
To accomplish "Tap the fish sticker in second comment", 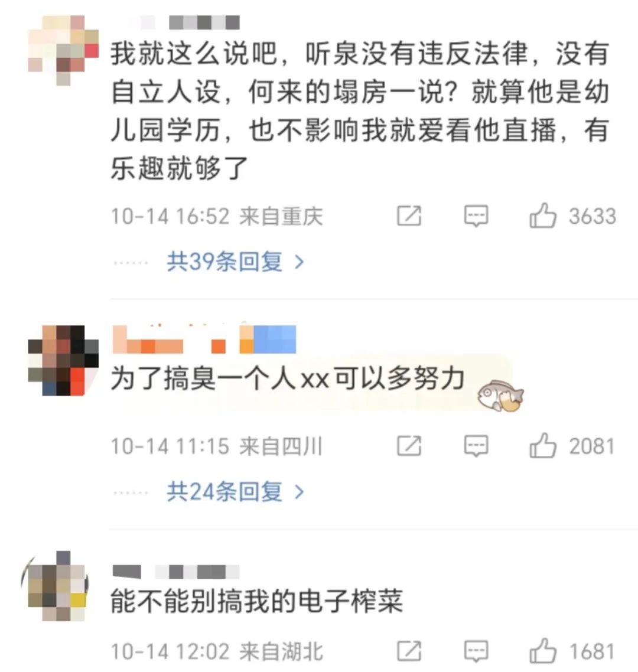I will pos(501,396).
